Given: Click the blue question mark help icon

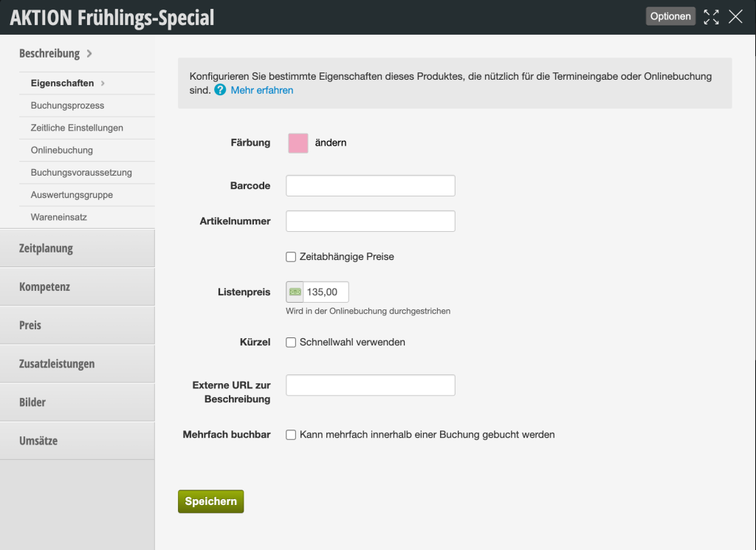Looking at the screenshot, I should (x=220, y=90).
